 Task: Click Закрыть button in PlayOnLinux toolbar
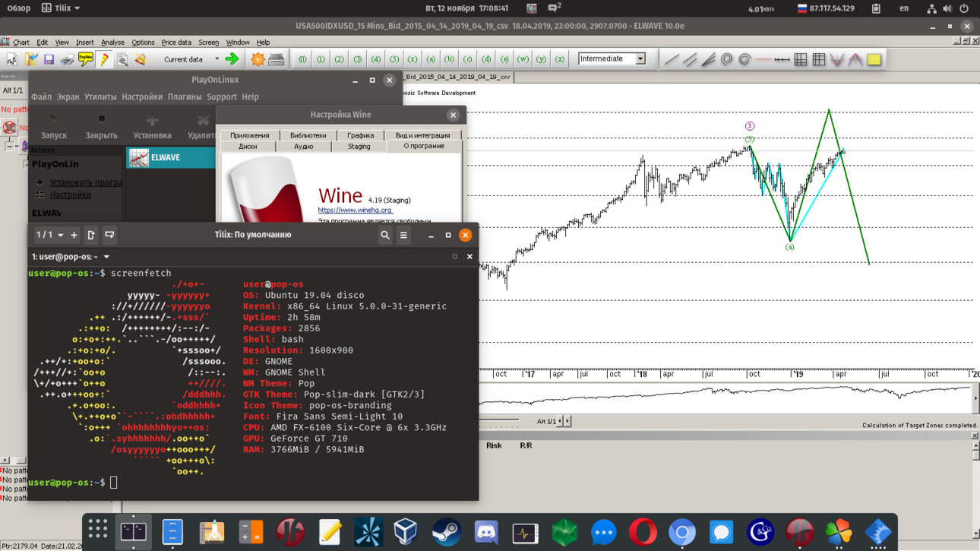point(101,126)
